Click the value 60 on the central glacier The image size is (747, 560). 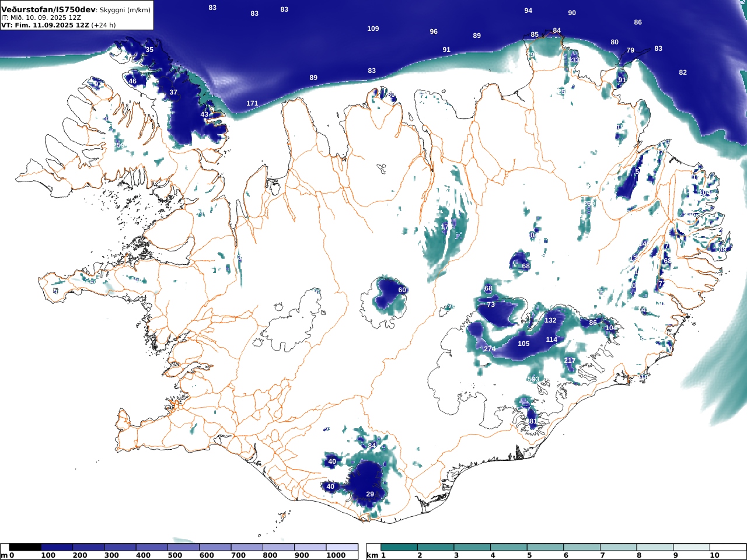click(x=402, y=290)
